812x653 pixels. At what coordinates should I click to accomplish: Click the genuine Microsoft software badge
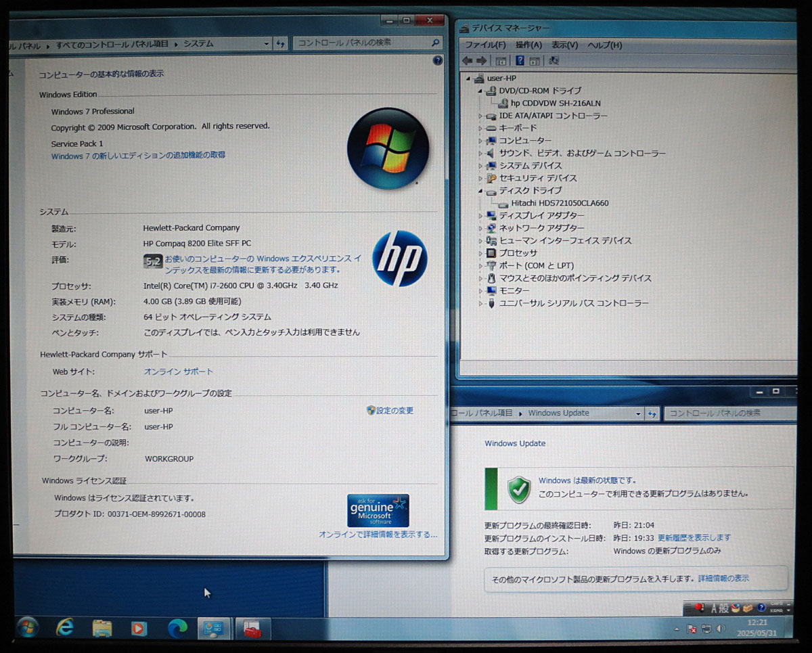click(x=378, y=510)
